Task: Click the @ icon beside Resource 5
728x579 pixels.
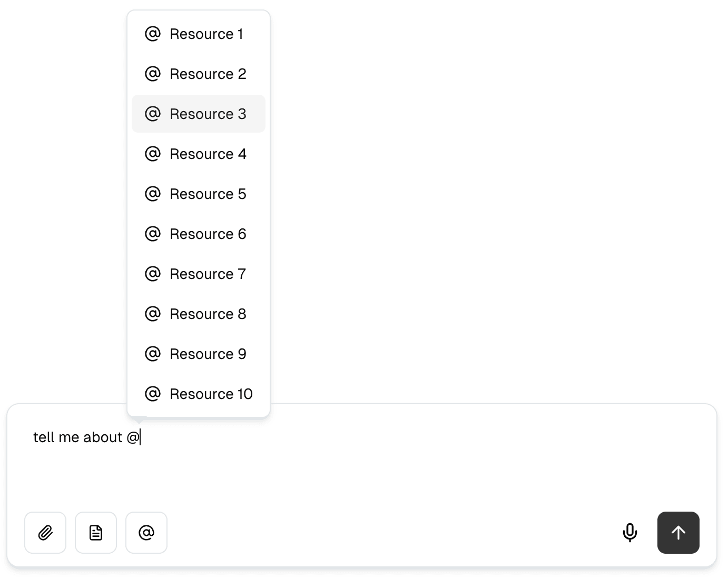Action: click(152, 194)
